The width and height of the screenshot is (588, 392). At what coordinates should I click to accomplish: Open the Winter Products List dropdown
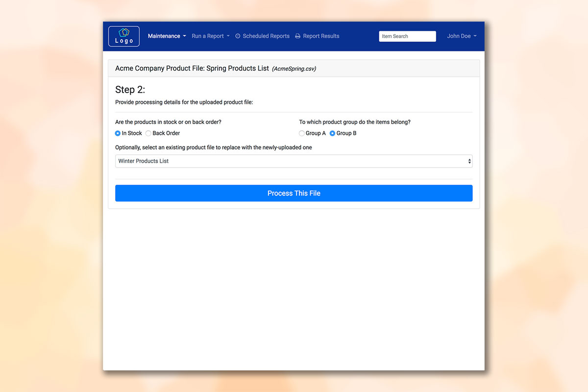(294, 161)
